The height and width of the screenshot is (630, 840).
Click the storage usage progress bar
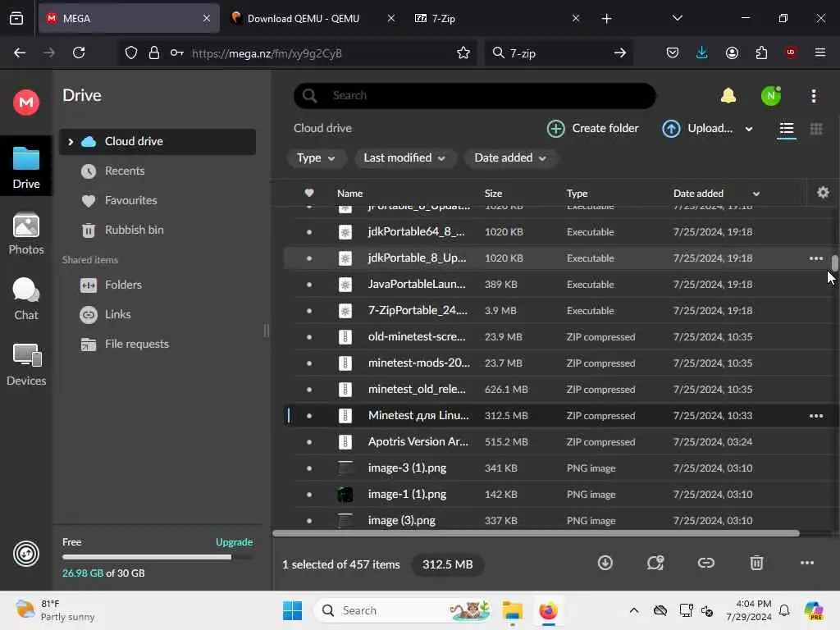pyautogui.click(x=157, y=557)
